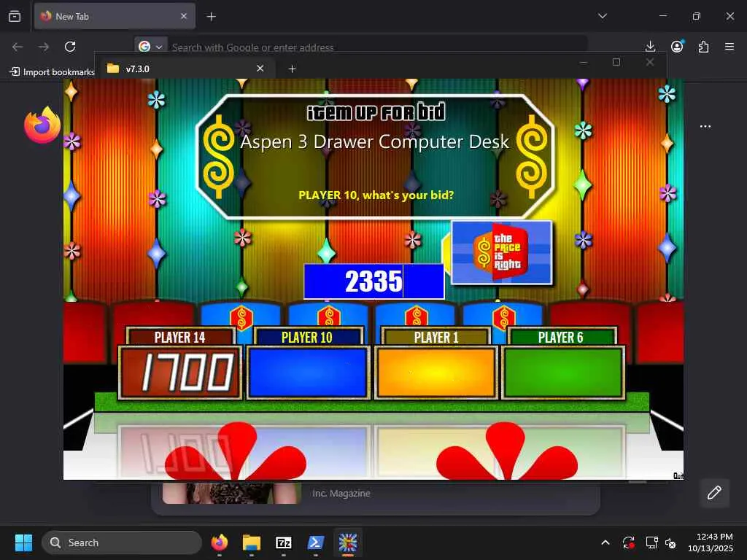747x560 pixels.
Task: Go forward in Firefox
Action: 43,47
